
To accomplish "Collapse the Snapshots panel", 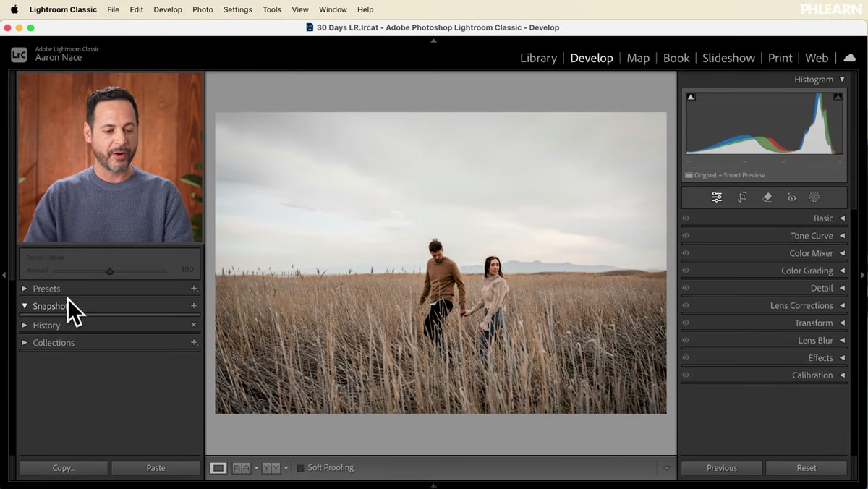I will [25, 306].
